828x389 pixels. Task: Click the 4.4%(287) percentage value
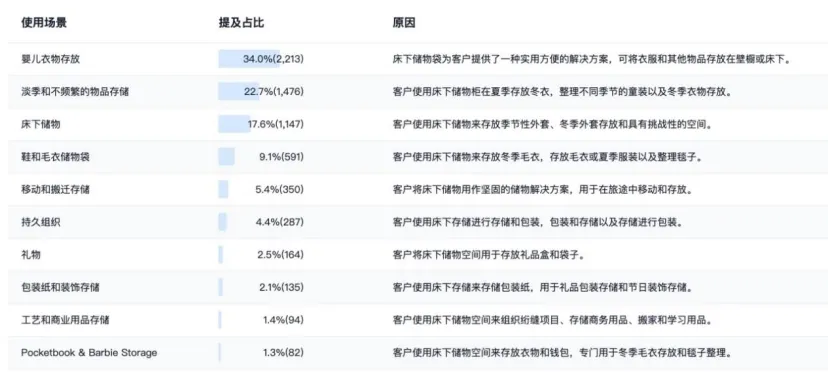(x=279, y=222)
